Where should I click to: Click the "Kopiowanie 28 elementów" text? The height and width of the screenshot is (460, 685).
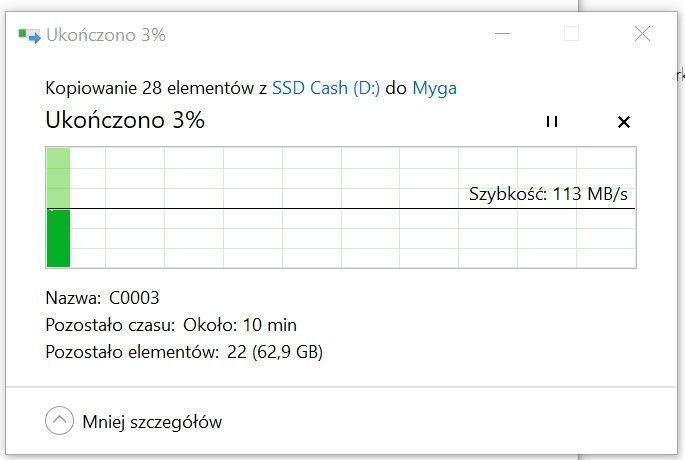[x=150, y=88]
